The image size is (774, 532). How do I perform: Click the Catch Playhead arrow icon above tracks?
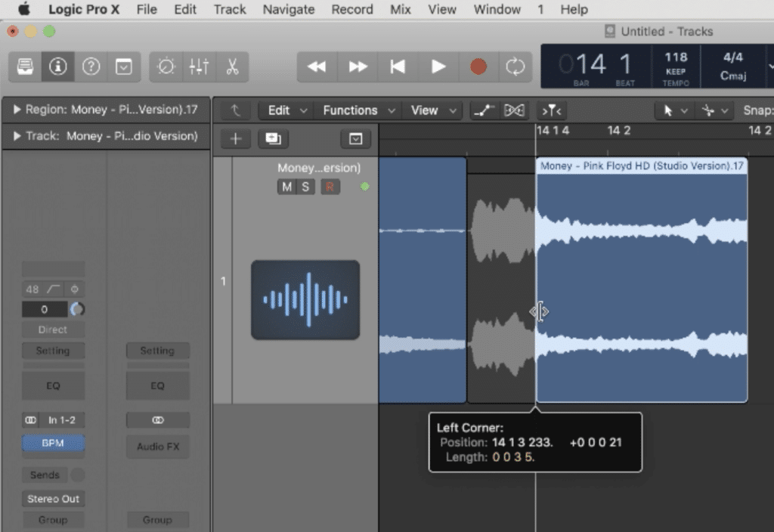tap(235, 110)
